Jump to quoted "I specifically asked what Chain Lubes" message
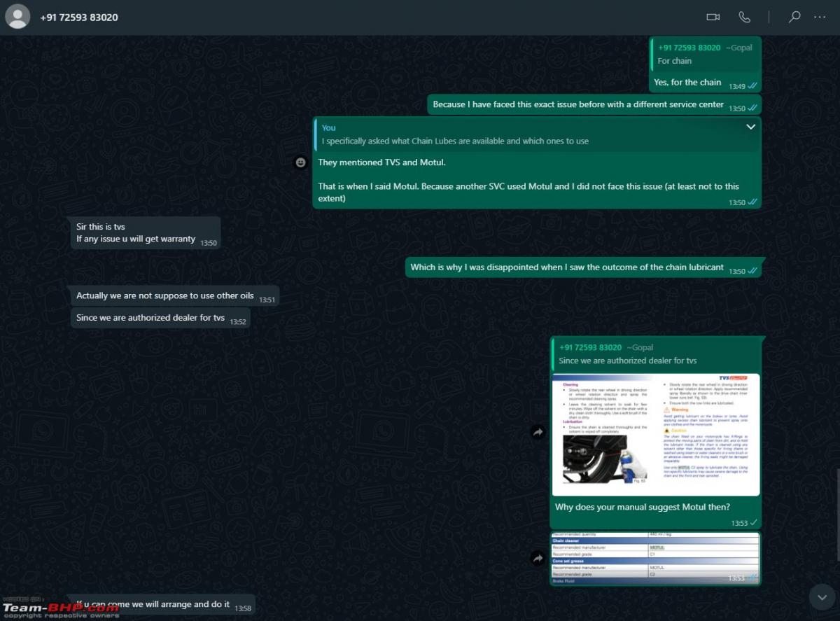Viewport: 840px width, 621px height. coord(536,134)
